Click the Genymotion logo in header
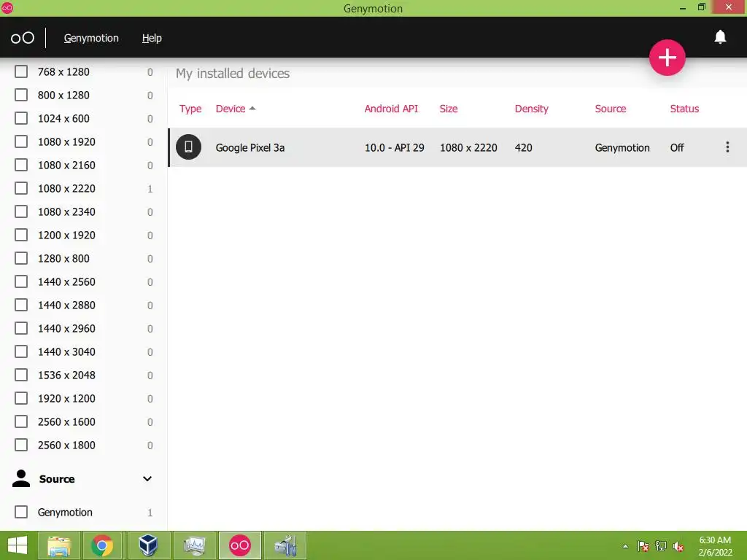Screen dimensions: 747x560 23,38
